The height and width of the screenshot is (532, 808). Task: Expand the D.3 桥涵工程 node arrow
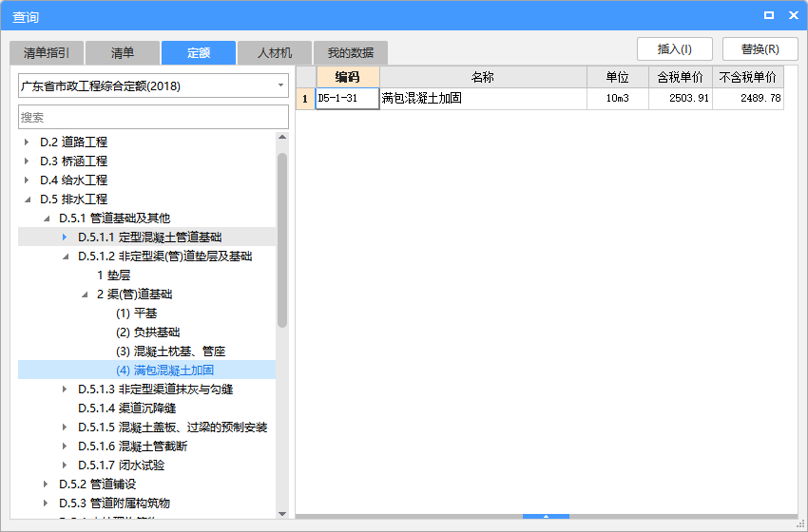27,161
